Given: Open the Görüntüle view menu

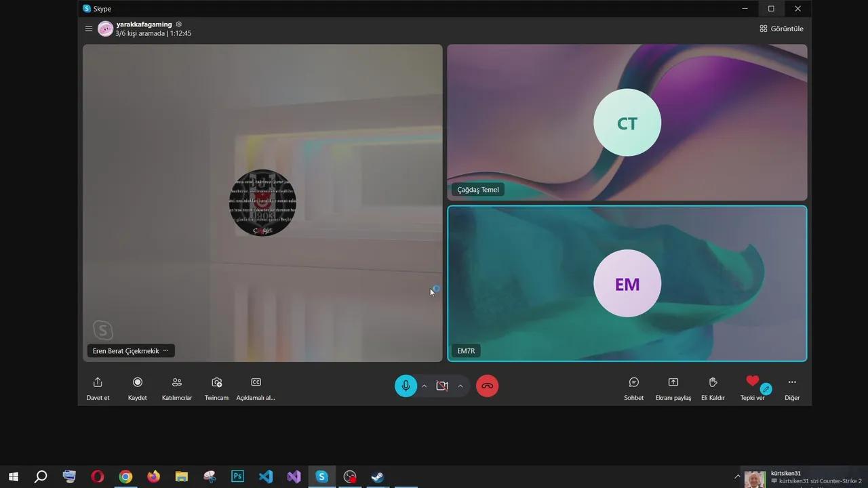Looking at the screenshot, I should 781,28.
